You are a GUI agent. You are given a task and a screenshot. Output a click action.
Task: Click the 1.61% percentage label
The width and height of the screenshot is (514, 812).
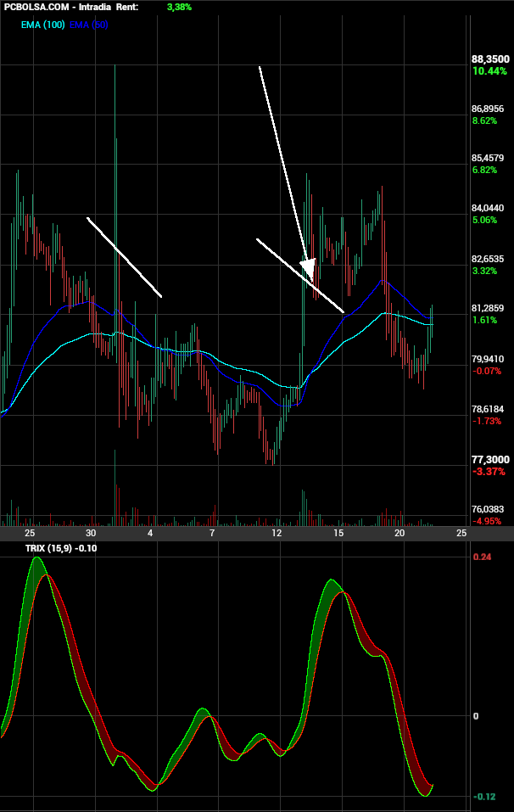[x=484, y=320]
